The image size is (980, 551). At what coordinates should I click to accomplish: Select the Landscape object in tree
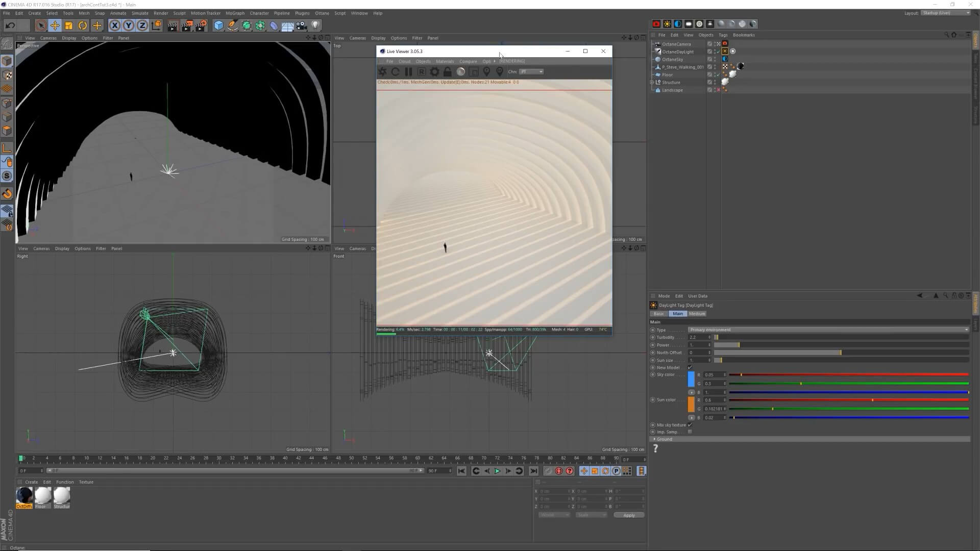coord(672,90)
